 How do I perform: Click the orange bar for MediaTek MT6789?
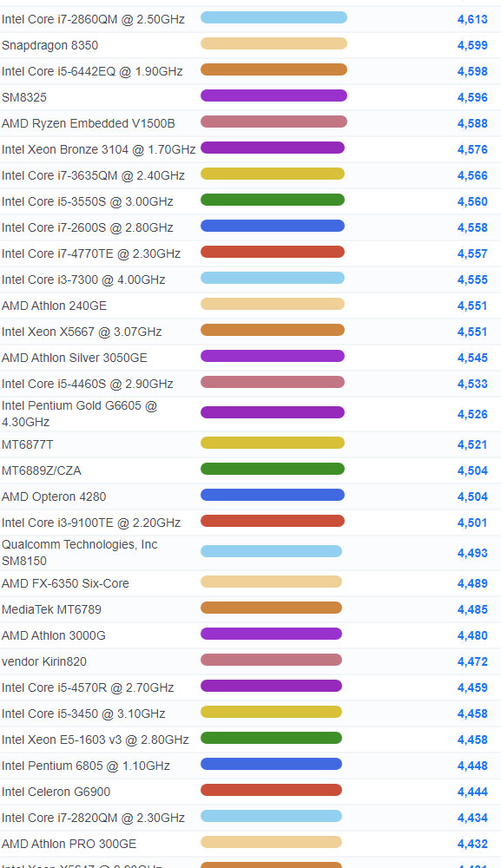271,608
